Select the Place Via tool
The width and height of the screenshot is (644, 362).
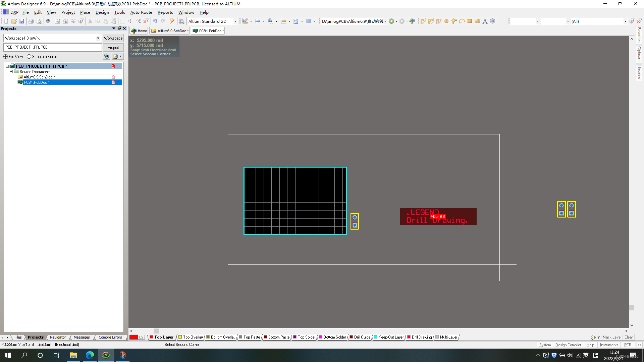click(x=454, y=21)
